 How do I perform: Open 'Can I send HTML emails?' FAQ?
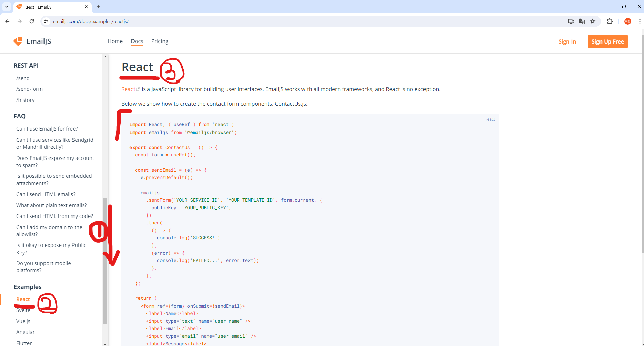[x=46, y=194]
